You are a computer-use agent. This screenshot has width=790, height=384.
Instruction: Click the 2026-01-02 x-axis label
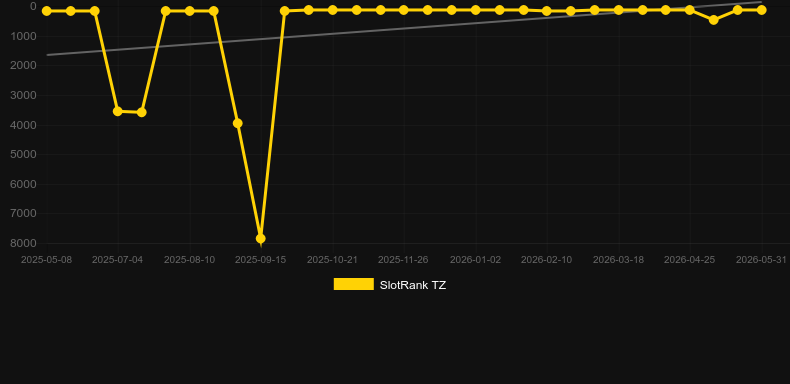point(476,260)
